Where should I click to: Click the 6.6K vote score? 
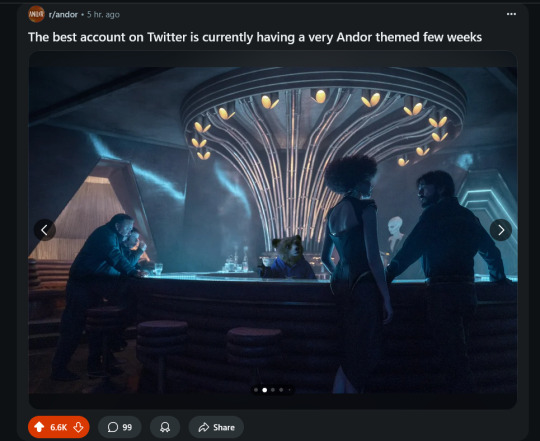[59, 428]
